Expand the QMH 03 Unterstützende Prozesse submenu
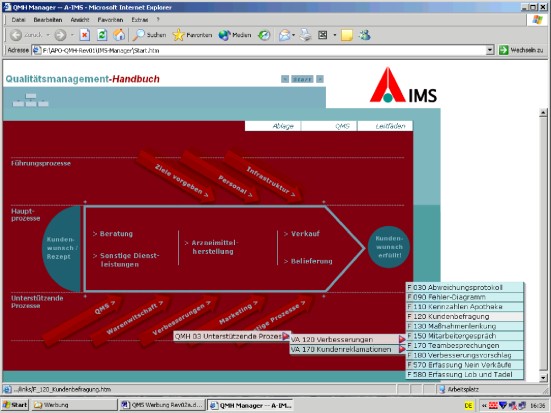This screenshot has height=413, width=551. [286, 336]
